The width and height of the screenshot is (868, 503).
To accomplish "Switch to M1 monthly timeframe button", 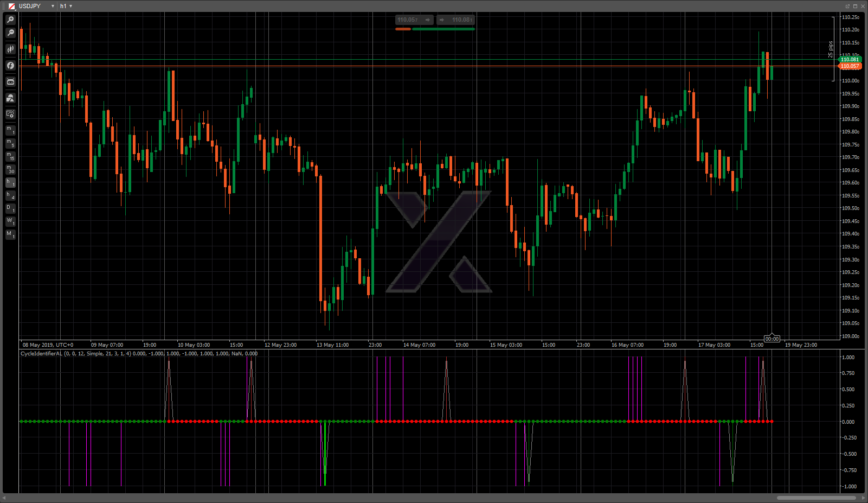I will [x=10, y=235].
